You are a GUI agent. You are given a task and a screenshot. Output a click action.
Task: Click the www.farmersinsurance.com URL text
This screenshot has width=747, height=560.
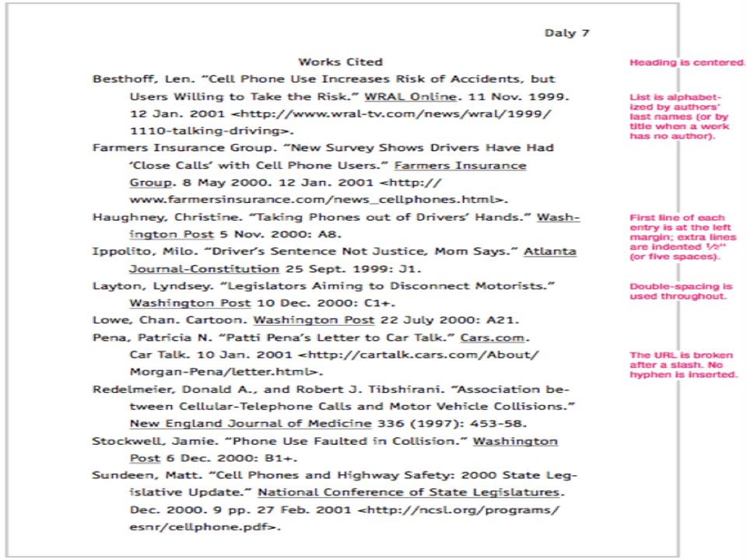[x=317, y=200]
